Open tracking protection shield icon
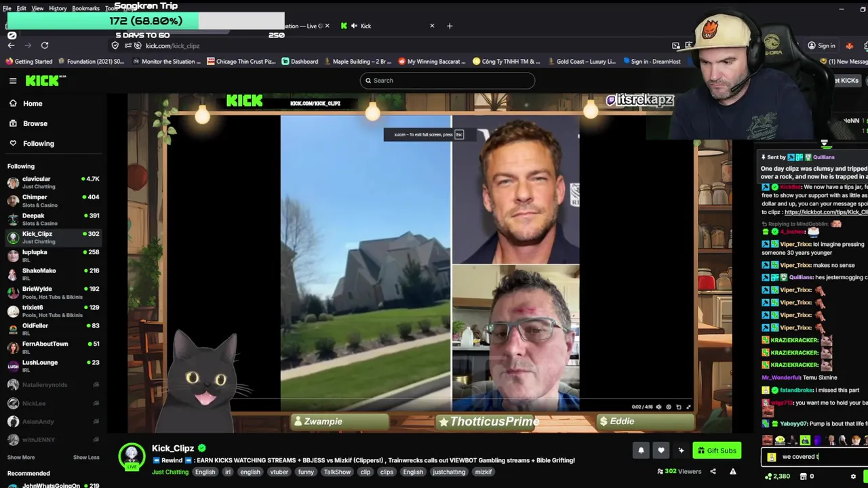Screen dimensions: 868x488 click(115, 45)
